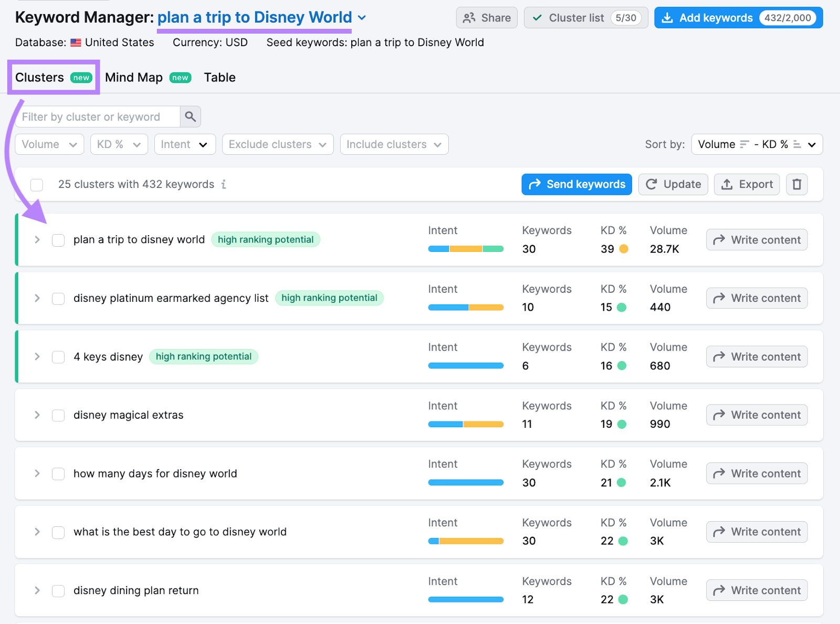
Task: Click the KD difficulty dot for plan a trip to disney world
Action: click(624, 249)
